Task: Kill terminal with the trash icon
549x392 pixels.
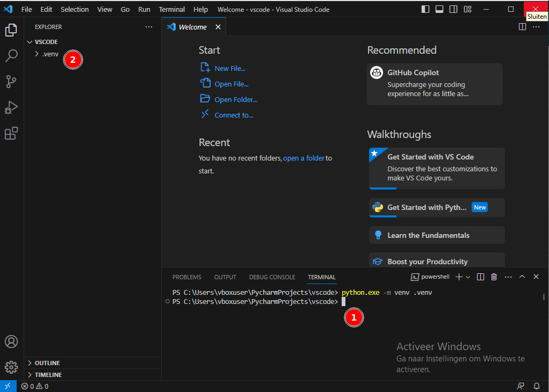Action: click(494, 277)
